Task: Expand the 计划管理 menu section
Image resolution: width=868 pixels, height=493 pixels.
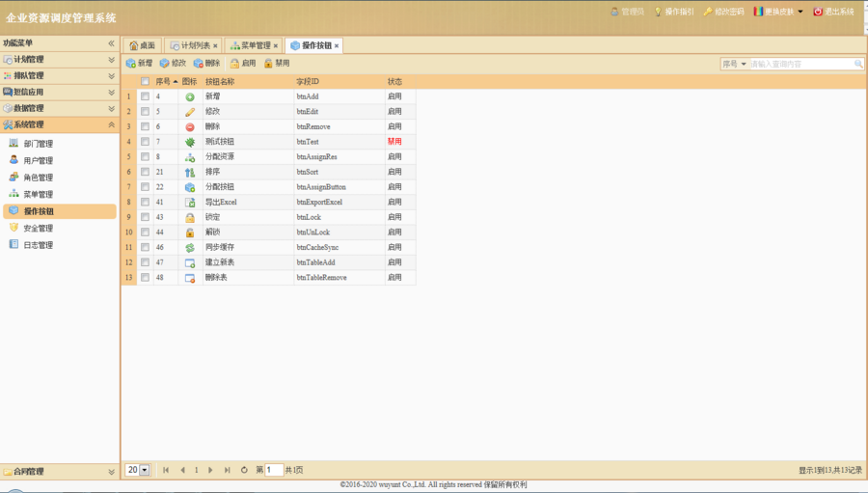Action: [x=111, y=59]
